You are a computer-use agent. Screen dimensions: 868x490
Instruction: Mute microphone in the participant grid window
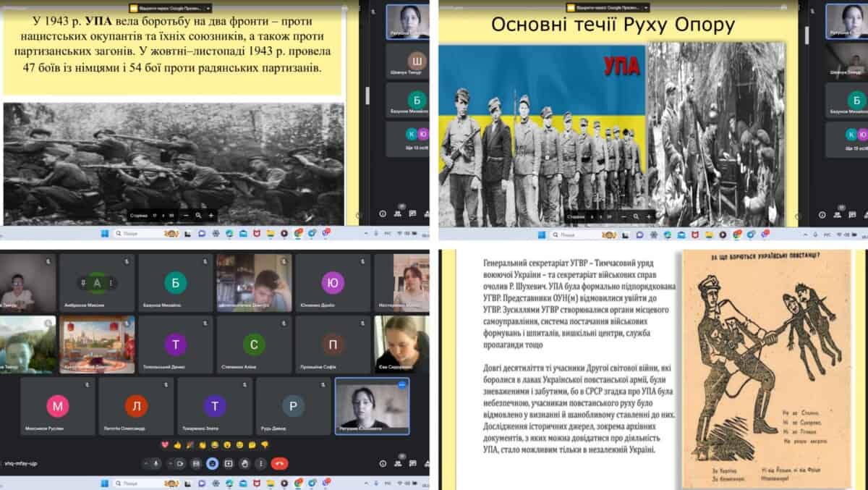[x=156, y=463]
